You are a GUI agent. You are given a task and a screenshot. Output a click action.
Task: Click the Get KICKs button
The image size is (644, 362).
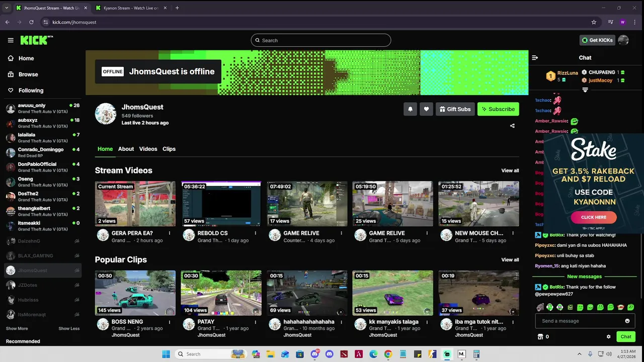(x=597, y=40)
